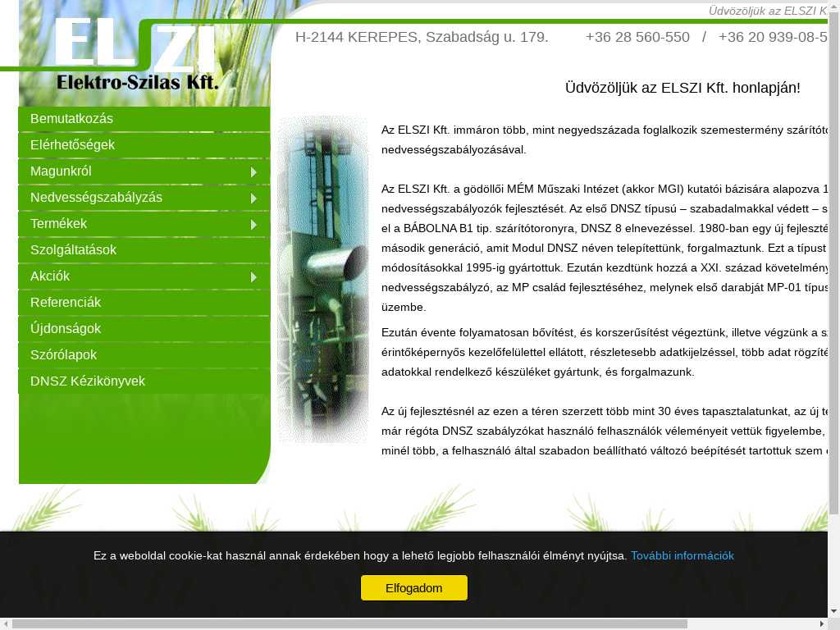
Task: Expand the Nedvességszabályzás submenu arrow
Action: pyautogui.click(x=254, y=199)
